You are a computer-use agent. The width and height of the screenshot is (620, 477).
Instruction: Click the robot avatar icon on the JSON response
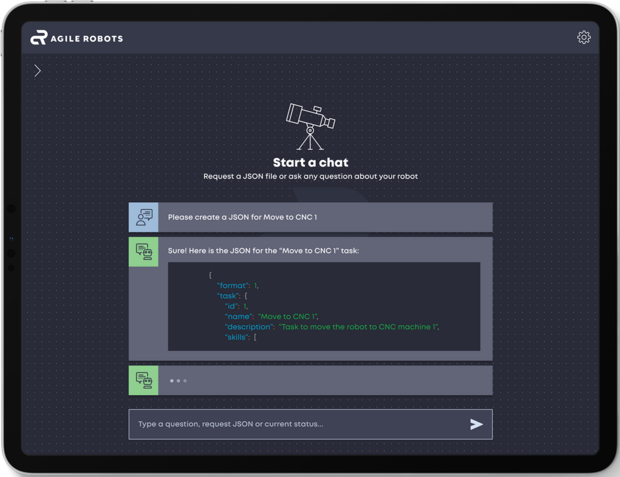[144, 252]
